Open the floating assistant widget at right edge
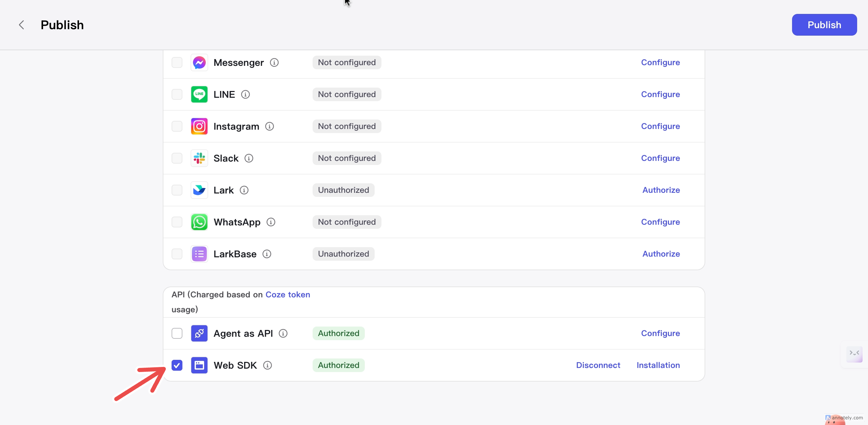Viewport: 868px width, 425px height. [854, 354]
